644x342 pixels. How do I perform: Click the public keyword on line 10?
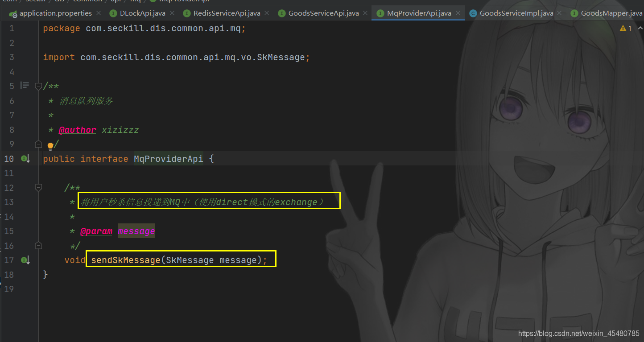point(59,159)
